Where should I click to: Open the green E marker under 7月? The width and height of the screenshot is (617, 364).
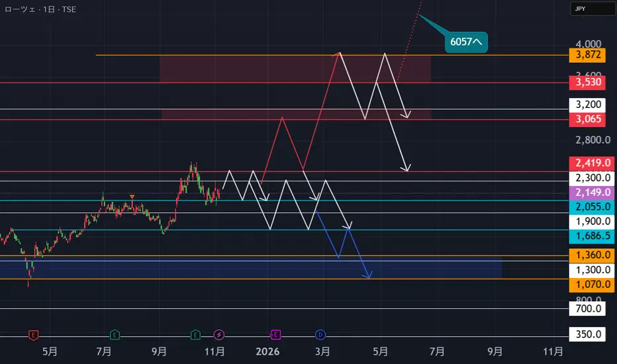pyautogui.click(x=115, y=335)
